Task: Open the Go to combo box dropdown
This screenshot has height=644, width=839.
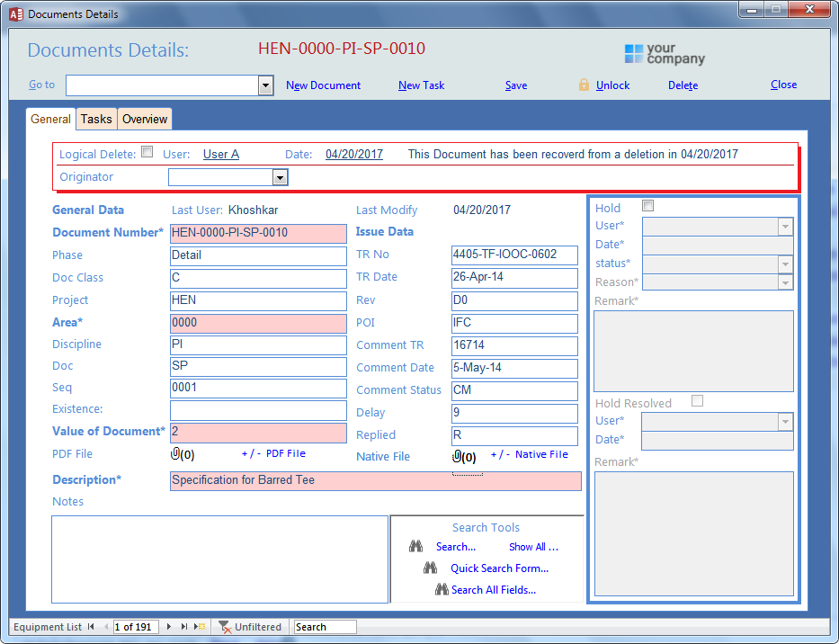Action: [x=266, y=85]
